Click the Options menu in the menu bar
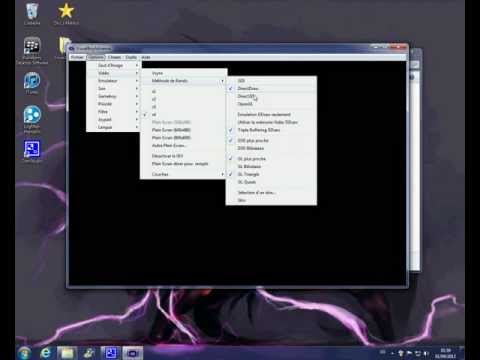Screen dimensions: 480x360 (x=96, y=57)
